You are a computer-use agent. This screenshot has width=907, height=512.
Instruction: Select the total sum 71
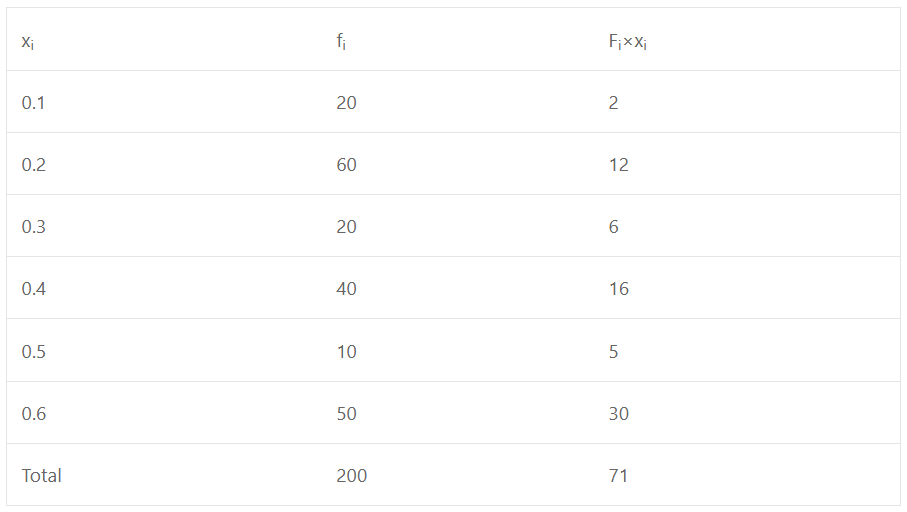(618, 476)
